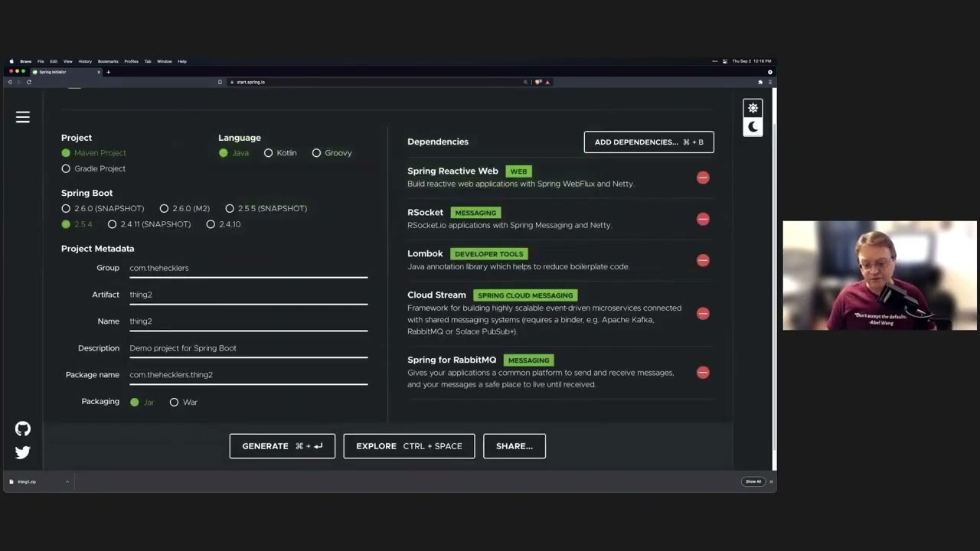The height and width of the screenshot is (551, 980).
Task: Open the File menu
Action: tap(41, 61)
